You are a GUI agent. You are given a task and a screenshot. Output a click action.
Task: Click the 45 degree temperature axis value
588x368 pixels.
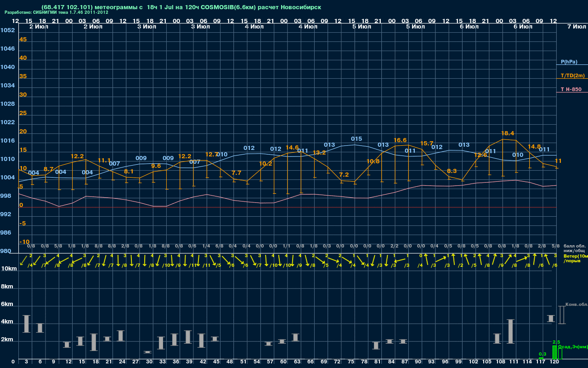23,40
